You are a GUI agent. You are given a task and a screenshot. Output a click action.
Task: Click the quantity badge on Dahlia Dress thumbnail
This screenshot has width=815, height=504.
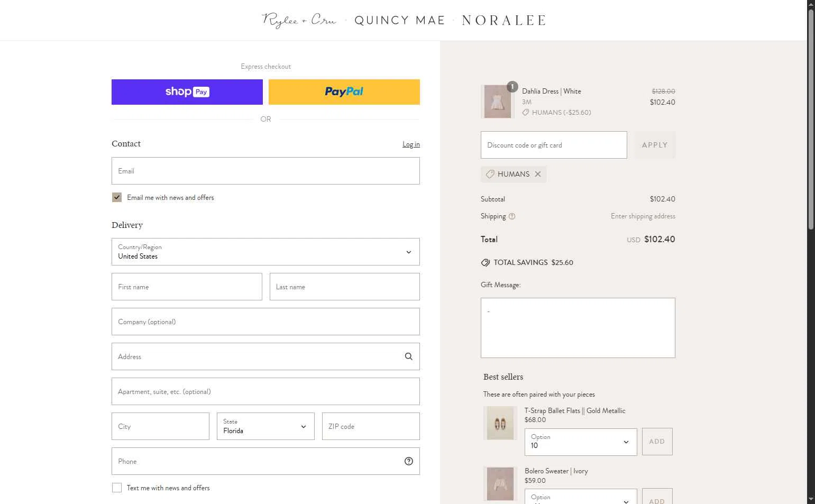click(512, 87)
